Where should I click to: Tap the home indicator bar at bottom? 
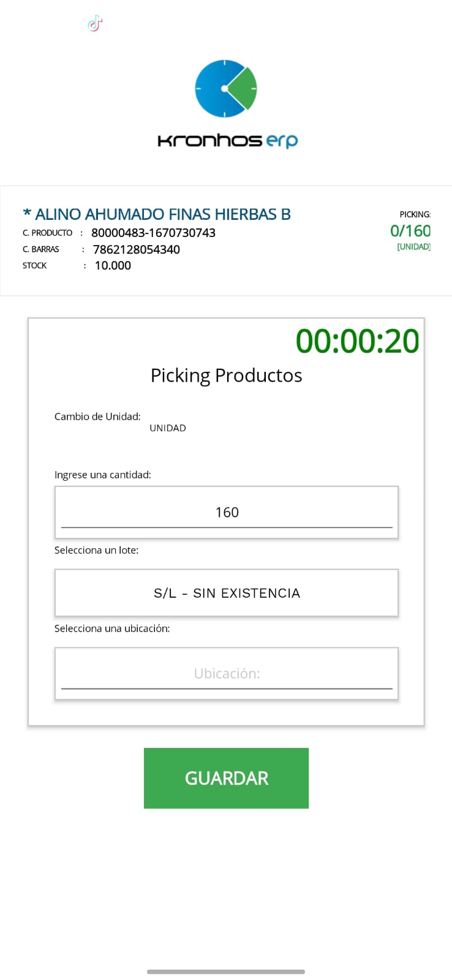(226, 971)
